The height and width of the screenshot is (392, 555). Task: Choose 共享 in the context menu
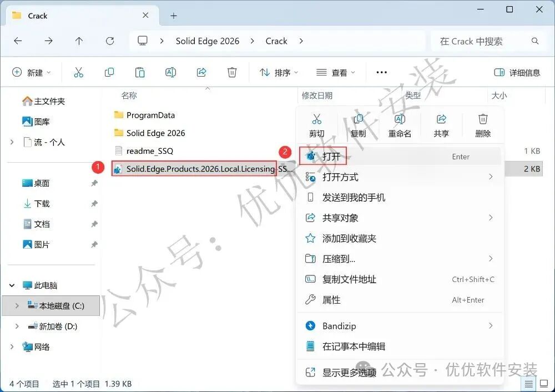pyautogui.click(x=441, y=125)
